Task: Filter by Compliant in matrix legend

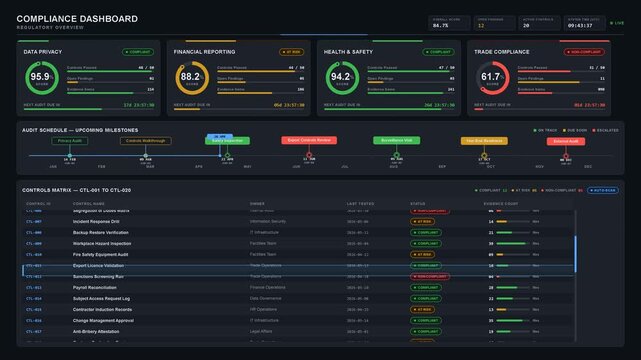Action: click(491, 190)
